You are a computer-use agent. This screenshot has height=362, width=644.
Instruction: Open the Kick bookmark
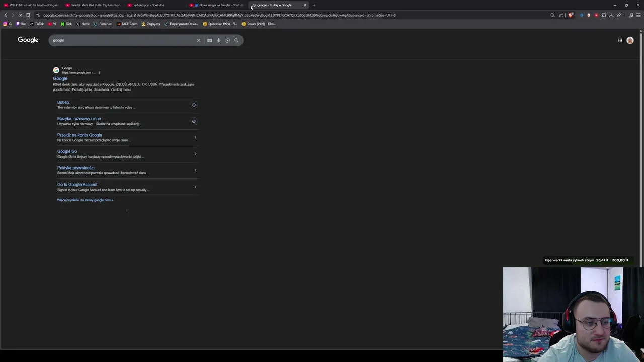coord(66,24)
